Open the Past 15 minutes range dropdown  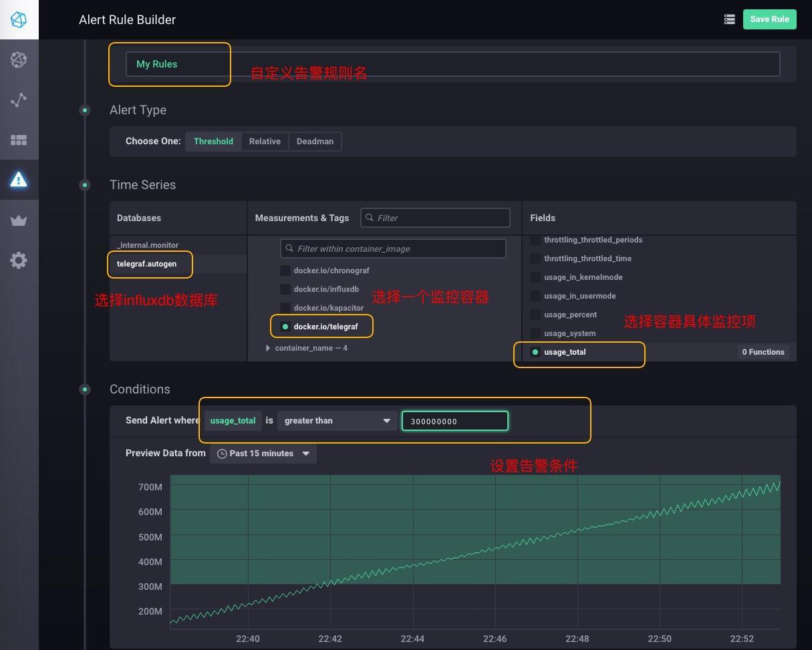(263, 454)
